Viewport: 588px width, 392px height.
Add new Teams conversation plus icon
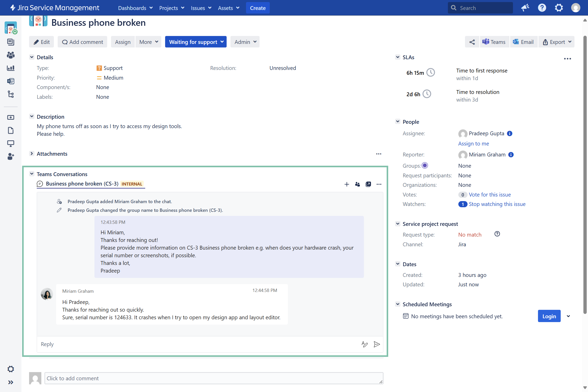[x=347, y=184]
